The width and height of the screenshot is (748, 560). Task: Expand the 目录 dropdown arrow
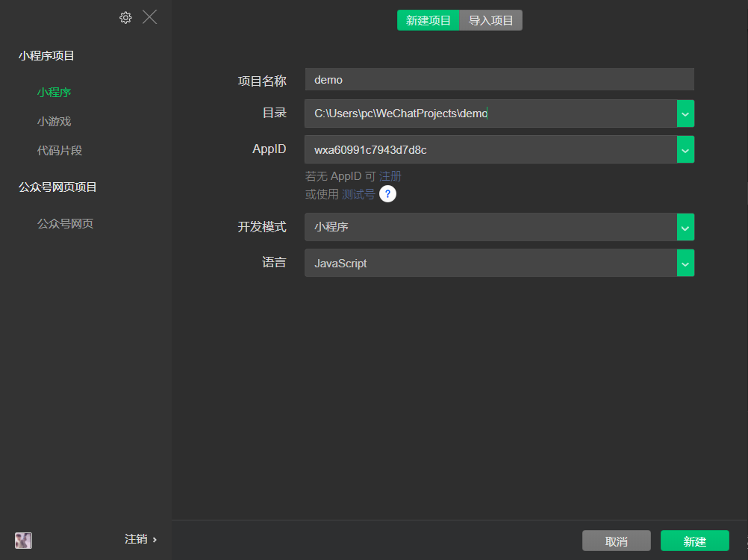coord(685,113)
